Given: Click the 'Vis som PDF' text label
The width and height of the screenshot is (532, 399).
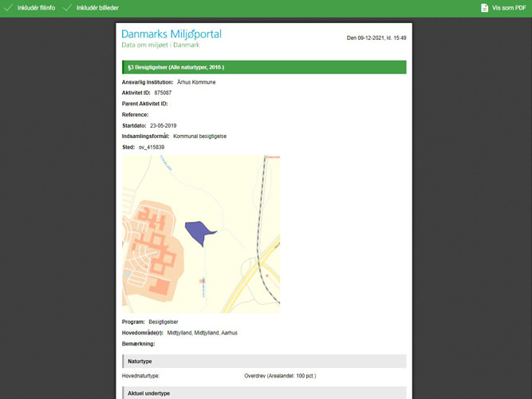Looking at the screenshot, I should pos(509,8).
